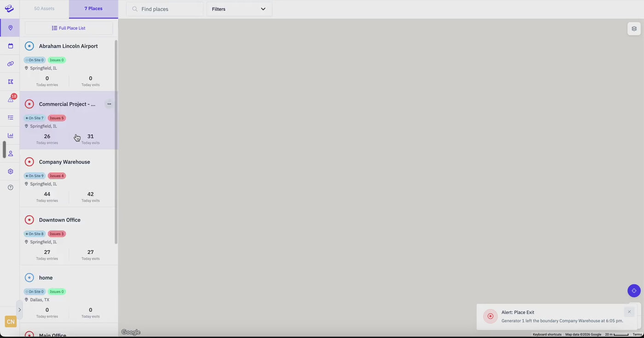The width and height of the screenshot is (644, 338).
Task: Click the Issues 5 badge
Action: pyautogui.click(x=57, y=118)
